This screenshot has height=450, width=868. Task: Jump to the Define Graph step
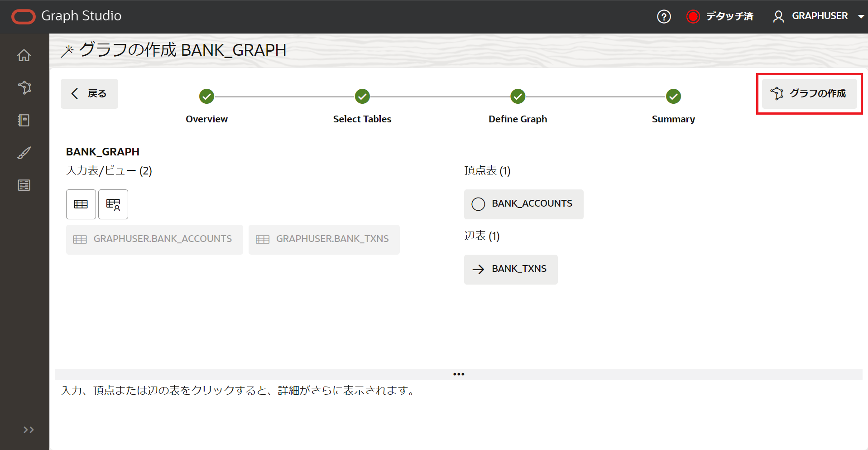(518, 97)
